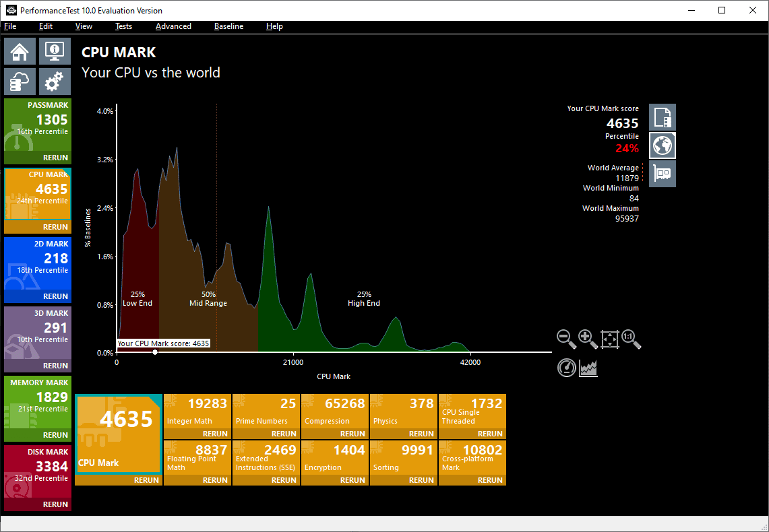Rerun the Prime Numbers test

pos(266,434)
